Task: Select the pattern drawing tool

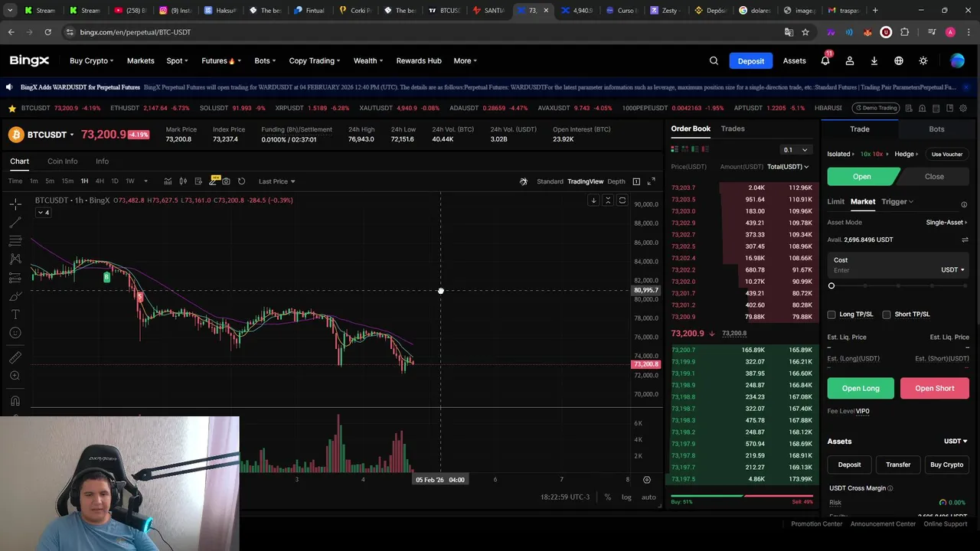Action: coord(15,259)
